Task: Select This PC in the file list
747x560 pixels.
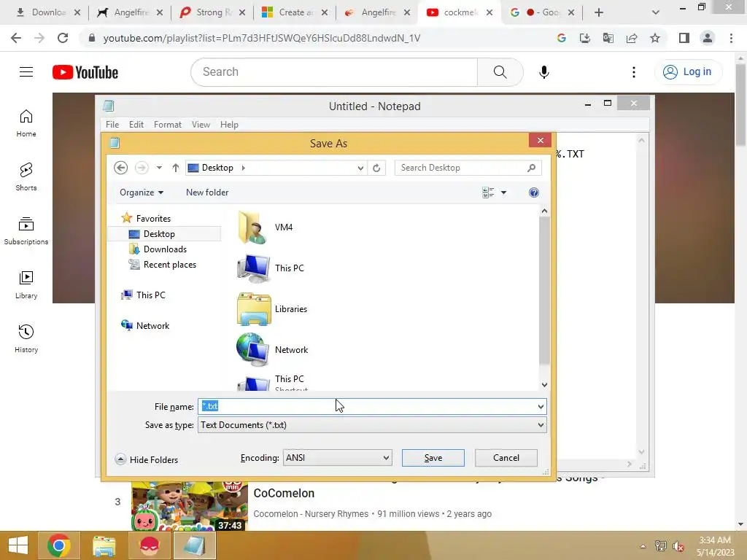Action: pyautogui.click(x=271, y=268)
